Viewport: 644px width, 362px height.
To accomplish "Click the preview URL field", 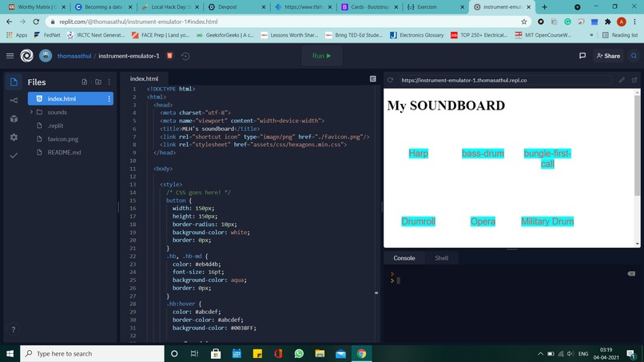I will coord(505,80).
